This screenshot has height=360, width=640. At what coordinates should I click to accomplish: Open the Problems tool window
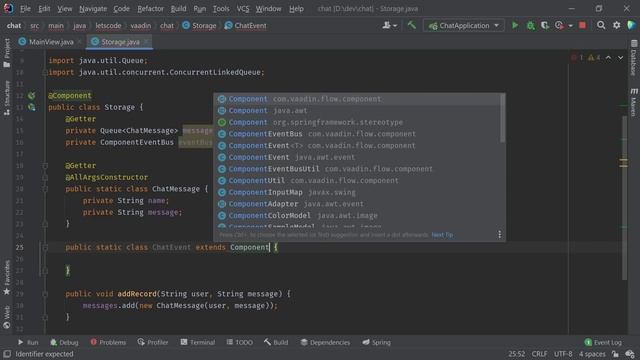pyautogui.click(x=108, y=342)
